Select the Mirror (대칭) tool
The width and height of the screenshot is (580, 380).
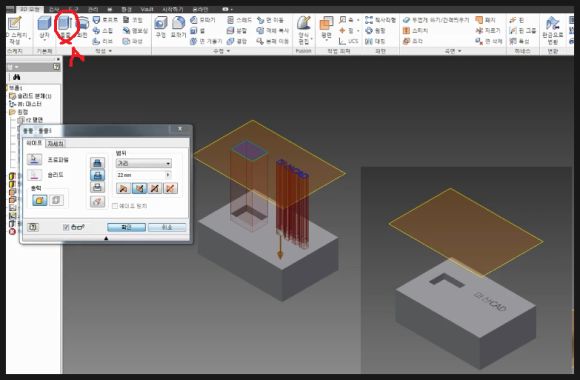(375, 41)
